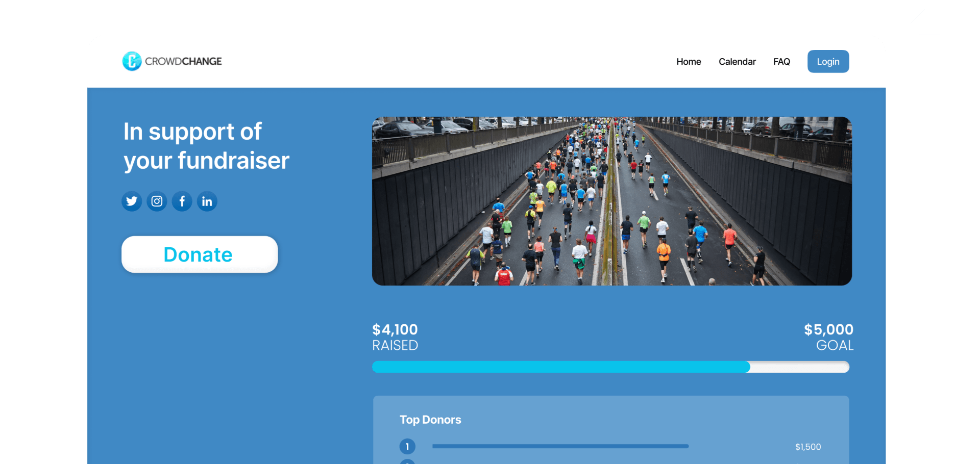Image resolution: width=980 pixels, height=464 pixels.
Task: Click the $4,100 RAISED label
Action: (x=395, y=337)
